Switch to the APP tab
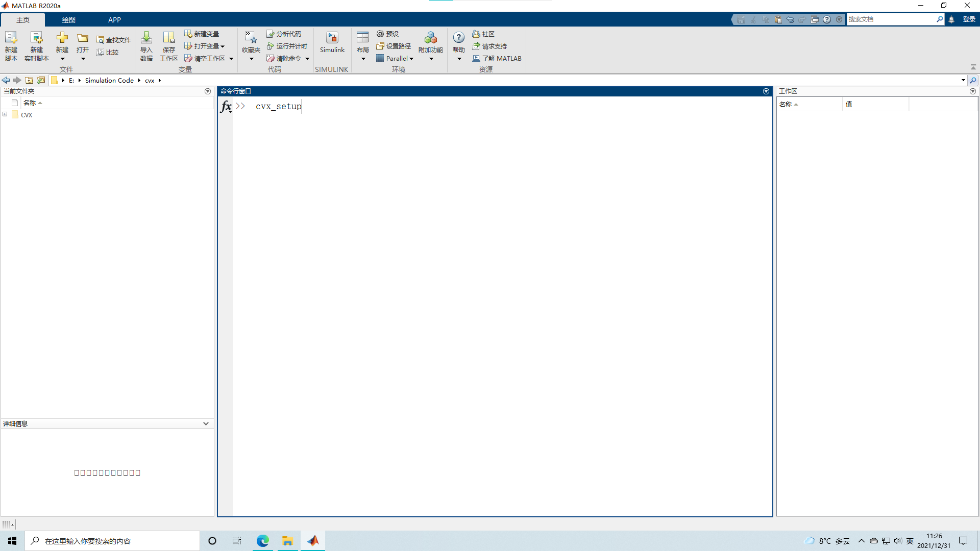980x551 pixels. coord(114,19)
